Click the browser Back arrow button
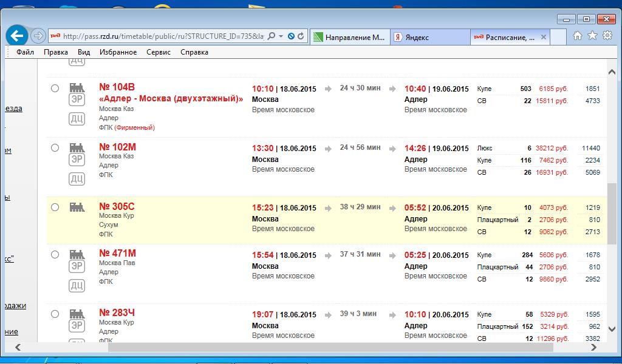622x364 pixels. click(18, 36)
